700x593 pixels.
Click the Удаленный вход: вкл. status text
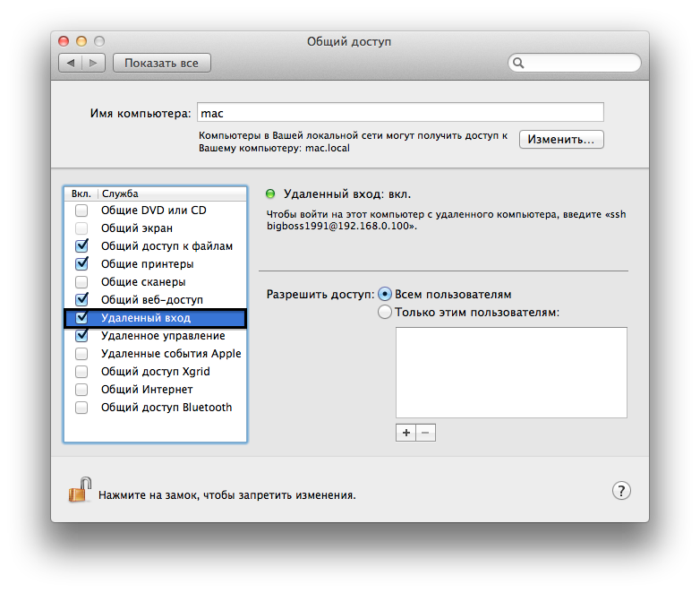(347, 194)
